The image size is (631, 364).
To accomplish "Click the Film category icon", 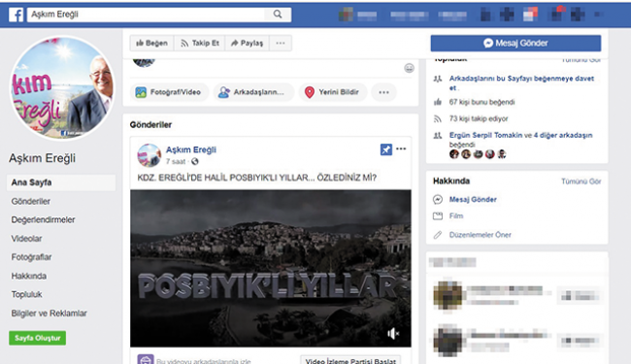I will tap(438, 216).
